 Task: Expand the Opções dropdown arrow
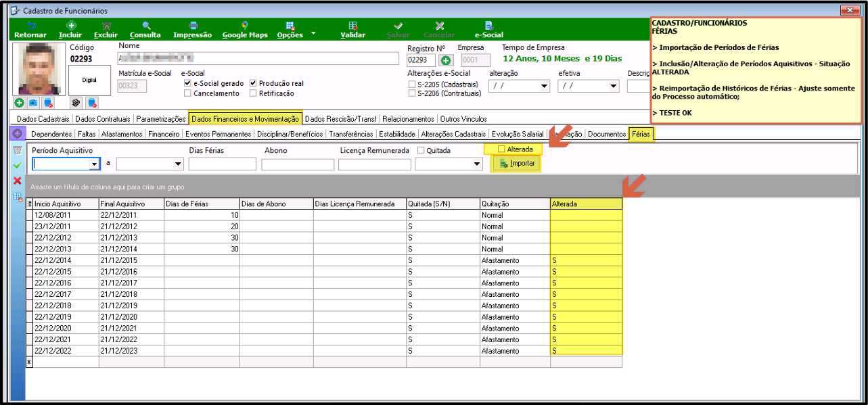pyautogui.click(x=313, y=33)
